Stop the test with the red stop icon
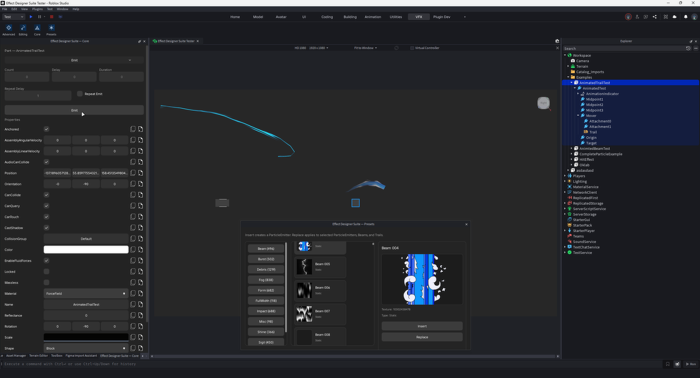This screenshot has width=700, height=378. pyautogui.click(x=51, y=17)
